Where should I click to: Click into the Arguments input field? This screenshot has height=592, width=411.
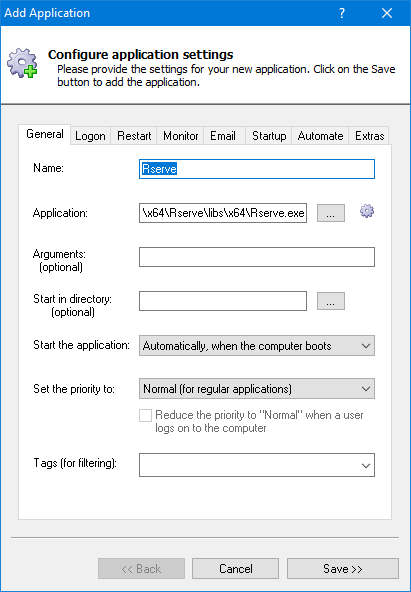point(257,257)
